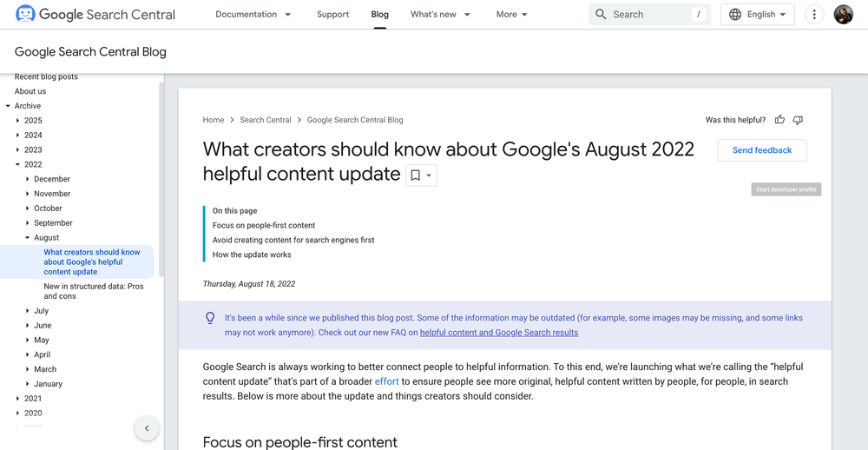Collapse the August month
This screenshot has height=450, width=868.
(x=28, y=238)
